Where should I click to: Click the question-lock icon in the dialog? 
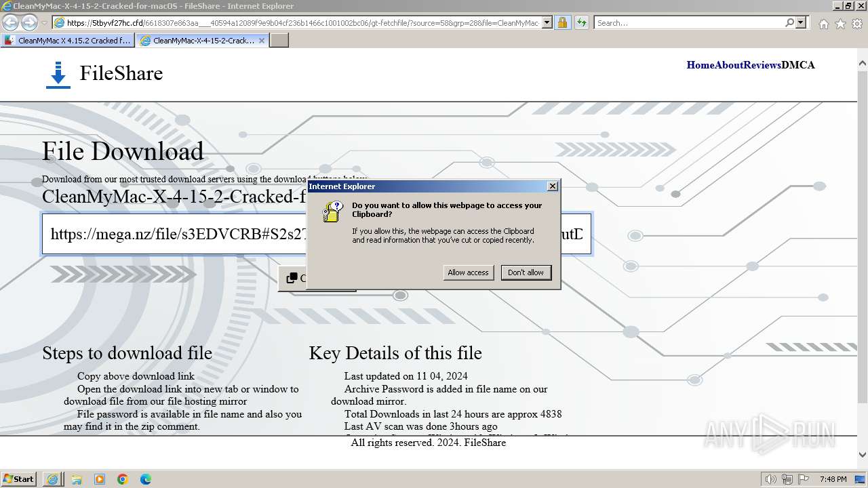point(332,212)
